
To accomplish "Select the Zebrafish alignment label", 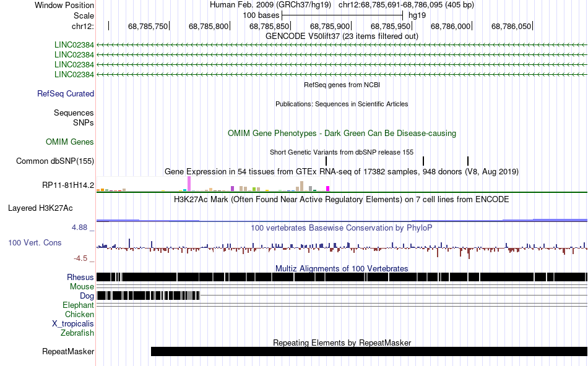I will [x=77, y=333].
